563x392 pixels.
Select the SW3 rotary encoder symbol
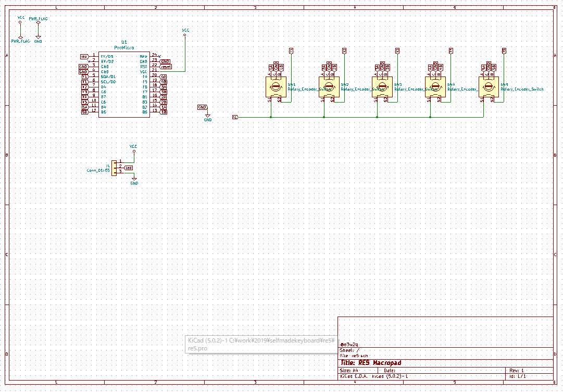coord(382,87)
